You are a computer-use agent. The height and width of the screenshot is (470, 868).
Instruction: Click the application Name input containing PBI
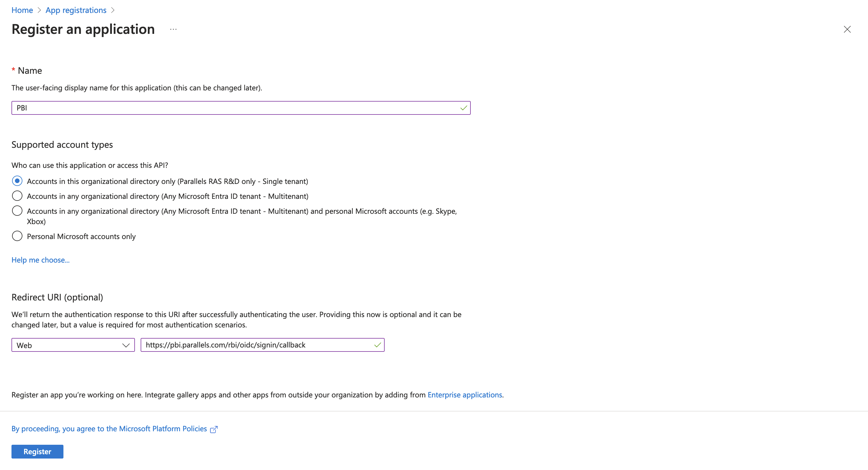241,108
